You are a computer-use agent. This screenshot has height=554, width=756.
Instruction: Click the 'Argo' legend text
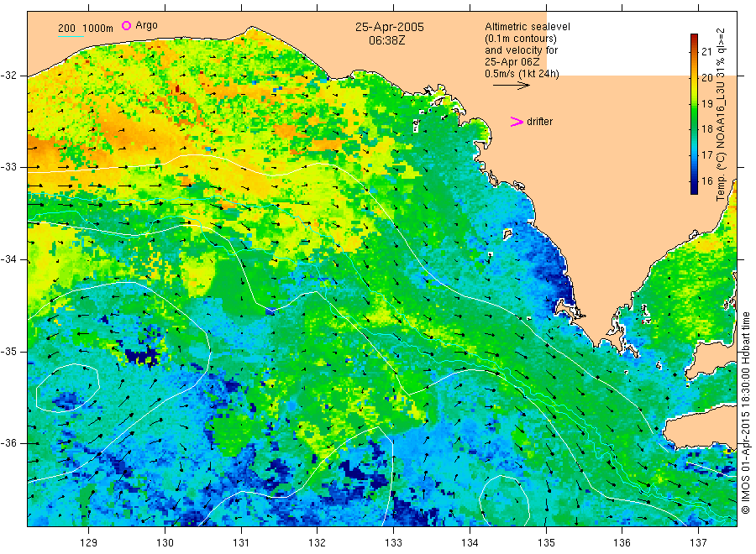point(146,25)
